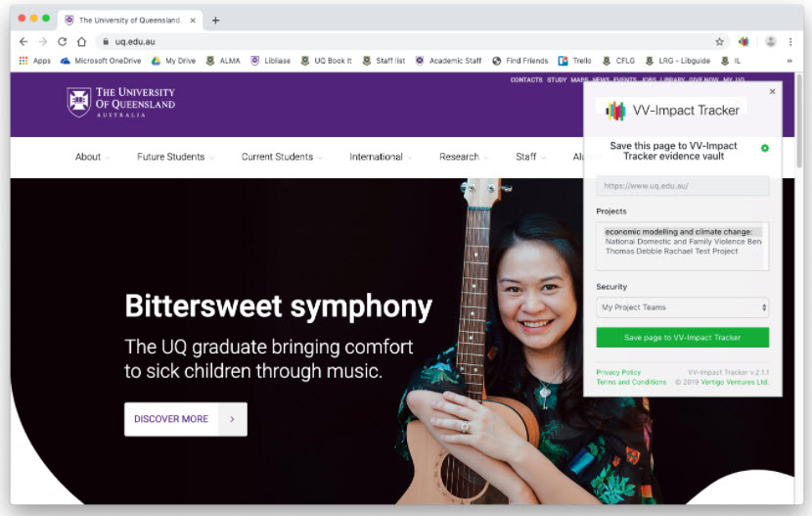Viewport: 812px width, 516px height.
Task: Open the LRG - Libguide bookmark
Action: pyautogui.click(x=677, y=61)
